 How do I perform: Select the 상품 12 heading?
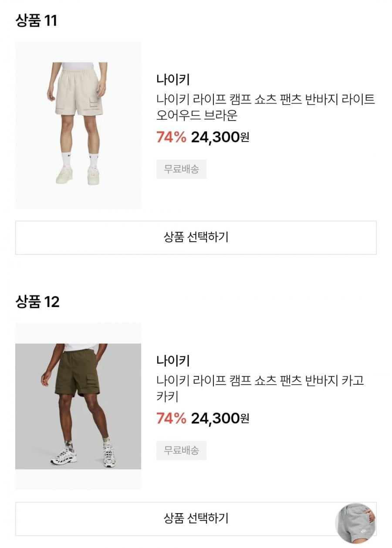coord(37,302)
